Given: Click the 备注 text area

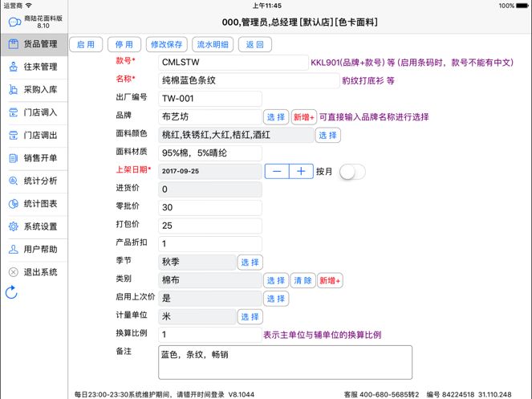Looking at the screenshot, I should coord(286,362).
